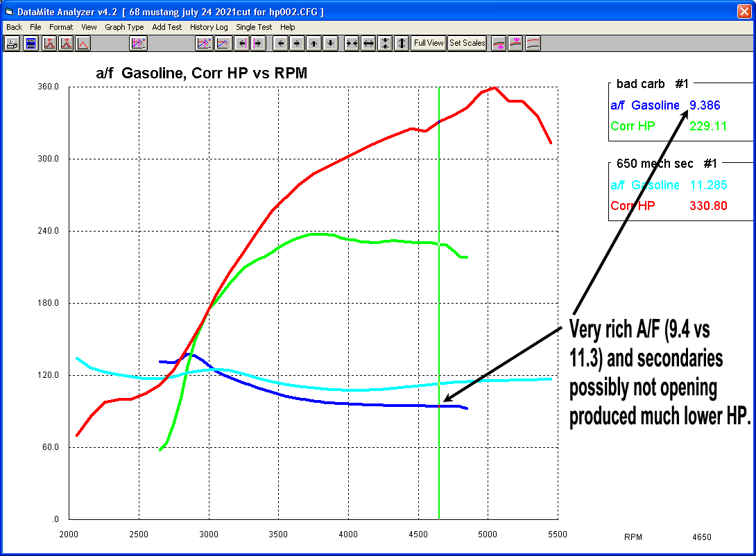The height and width of the screenshot is (556, 756).
Task: Click the 'bad carb #1' legend title
Action: 653,84
